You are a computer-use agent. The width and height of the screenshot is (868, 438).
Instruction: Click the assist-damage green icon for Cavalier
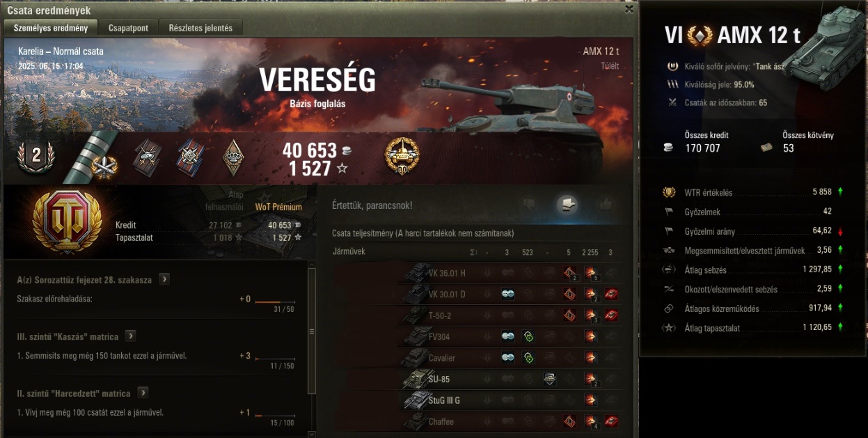pos(528,358)
